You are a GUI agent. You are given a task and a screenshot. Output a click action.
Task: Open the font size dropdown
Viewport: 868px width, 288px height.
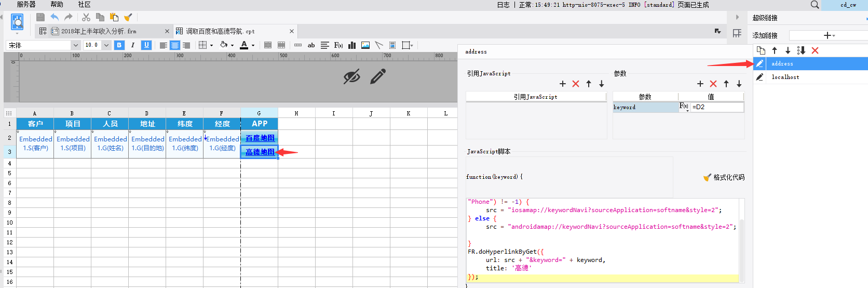tap(106, 45)
